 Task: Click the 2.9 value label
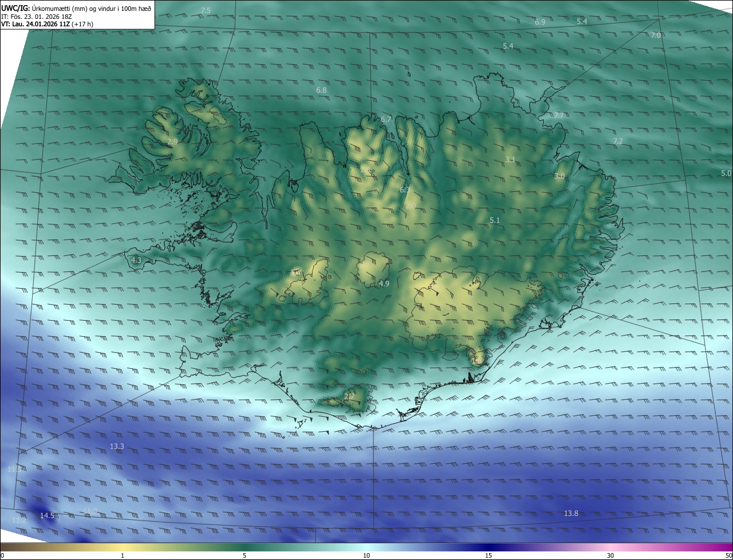(x=172, y=141)
